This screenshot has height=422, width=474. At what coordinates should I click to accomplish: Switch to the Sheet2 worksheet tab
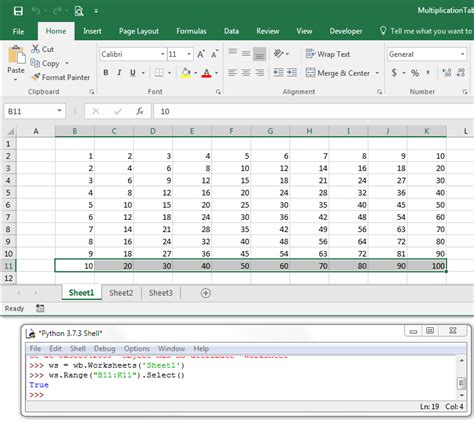(121, 293)
